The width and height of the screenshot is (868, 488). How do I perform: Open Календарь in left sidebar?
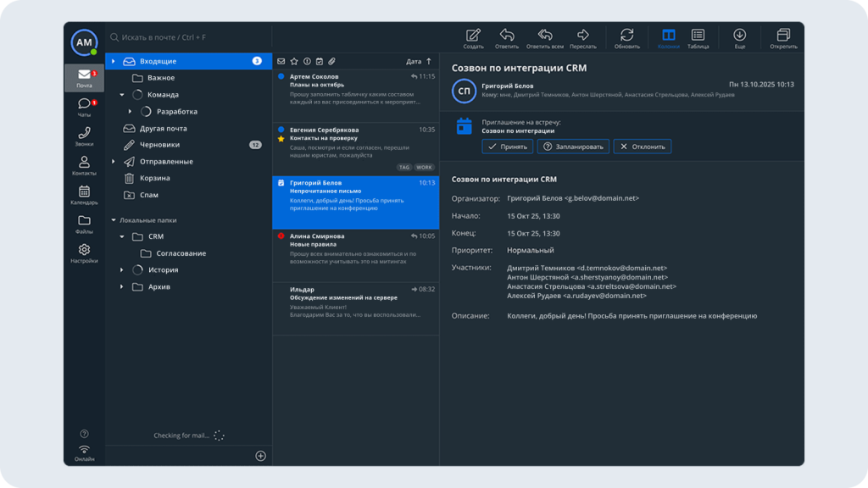pos(84,195)
